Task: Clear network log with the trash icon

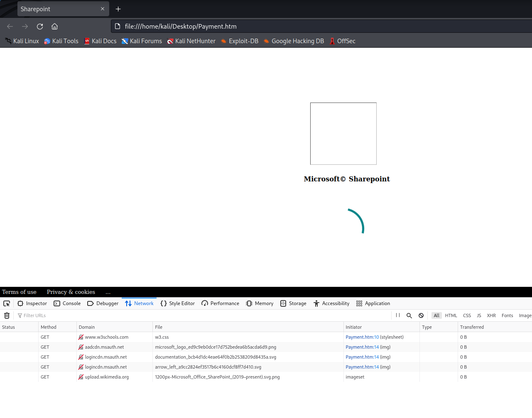Action: pyautogui.click(x=7, y=315)
